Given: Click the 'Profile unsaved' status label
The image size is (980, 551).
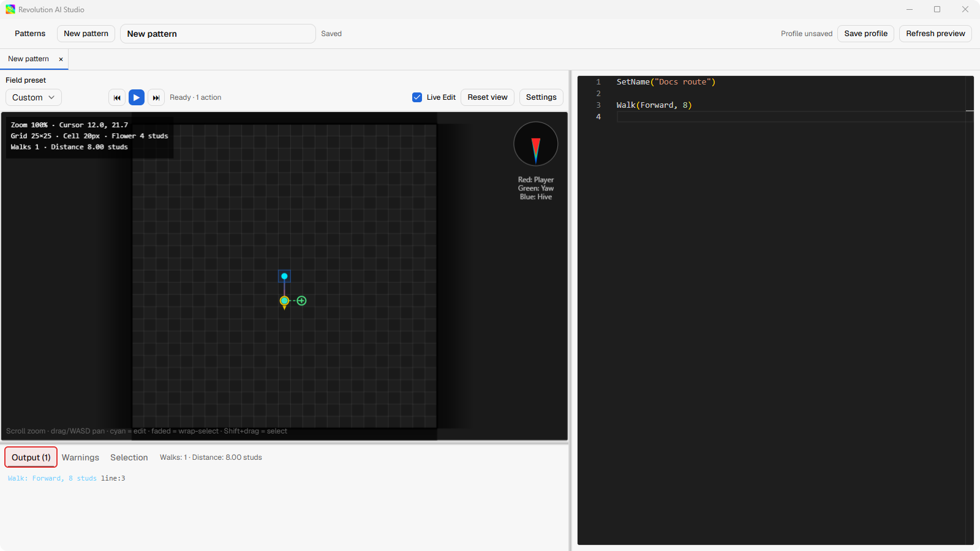Looking at the screenshot, I should [807, 34].
